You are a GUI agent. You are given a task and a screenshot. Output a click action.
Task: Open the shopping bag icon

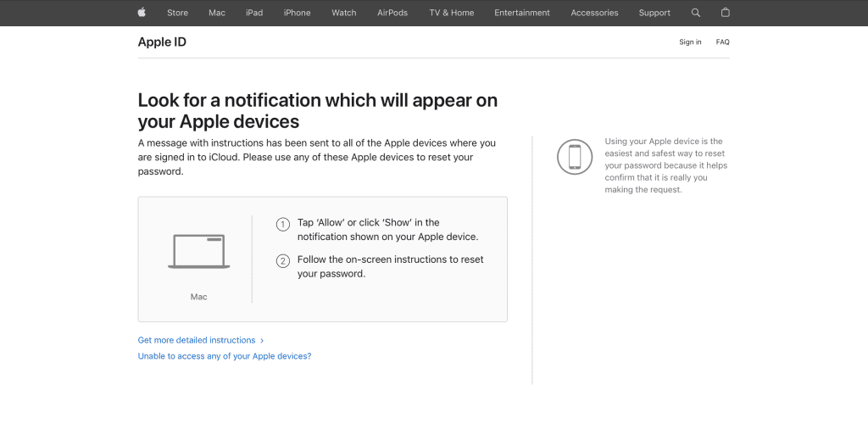[726, 12]
